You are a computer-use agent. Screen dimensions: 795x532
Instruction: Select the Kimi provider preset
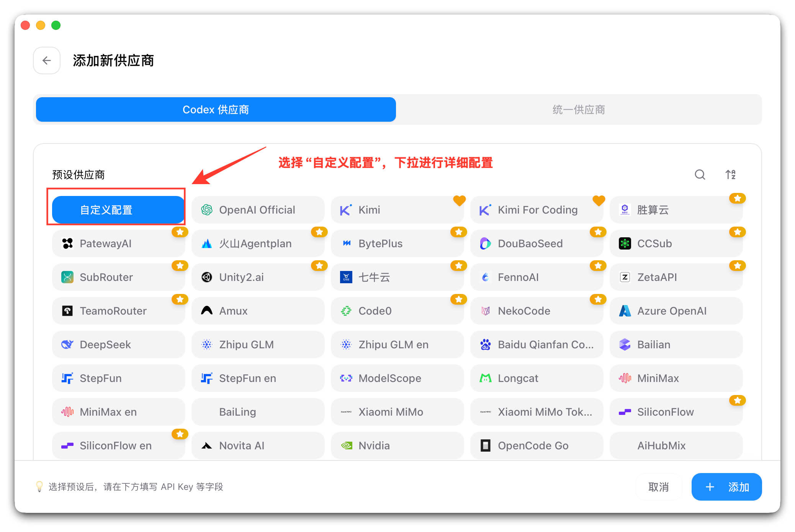point(397,210)
